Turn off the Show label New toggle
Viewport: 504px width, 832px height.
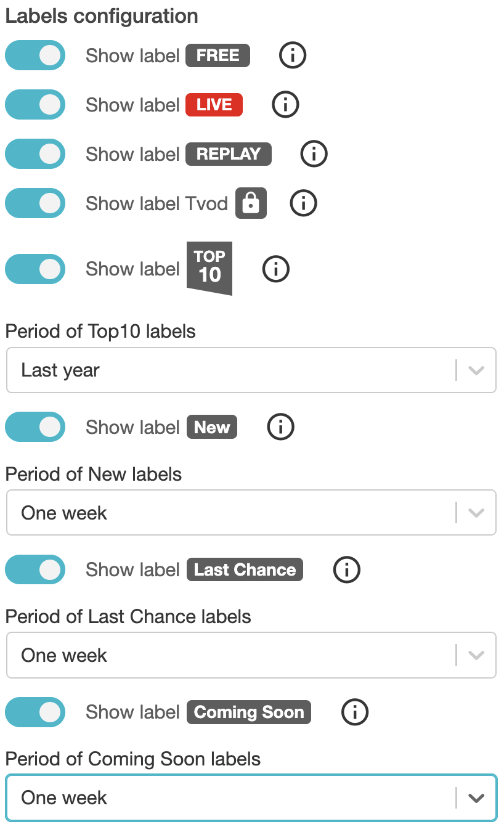coord(35,427)
